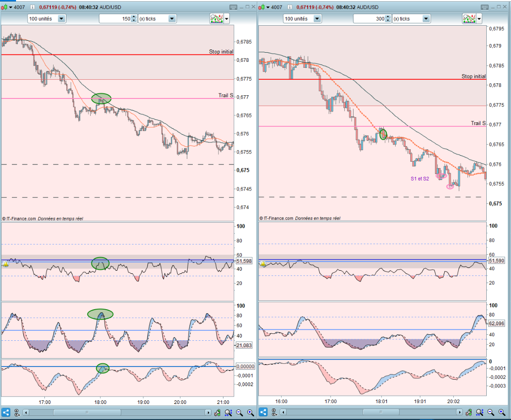Maximize the right chart window
Image resolution: width=511 pixels, height=420 pixels.
click(499, 7)
